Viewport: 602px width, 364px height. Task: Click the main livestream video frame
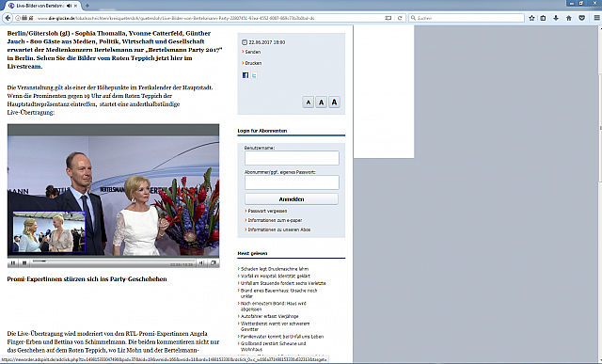point(113,190)
